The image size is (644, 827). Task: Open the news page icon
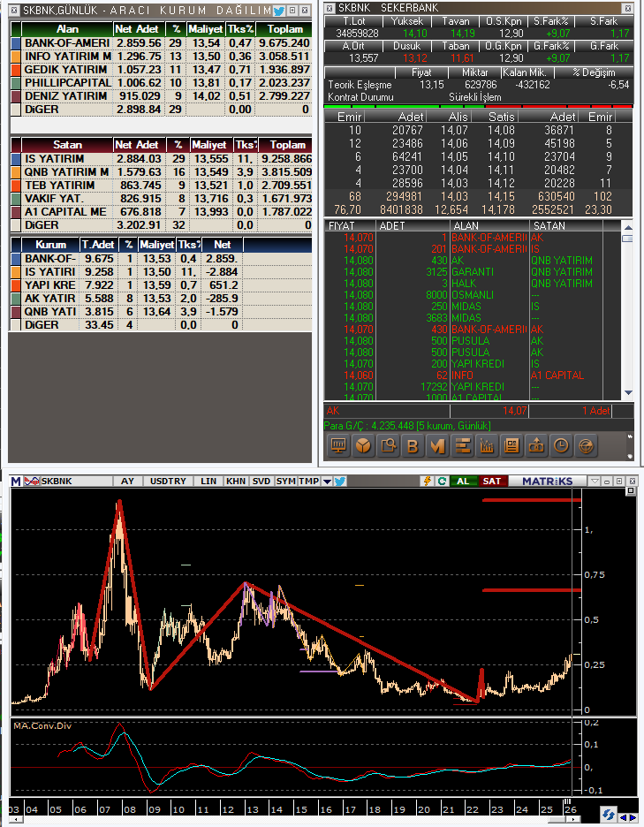[511, 446]
